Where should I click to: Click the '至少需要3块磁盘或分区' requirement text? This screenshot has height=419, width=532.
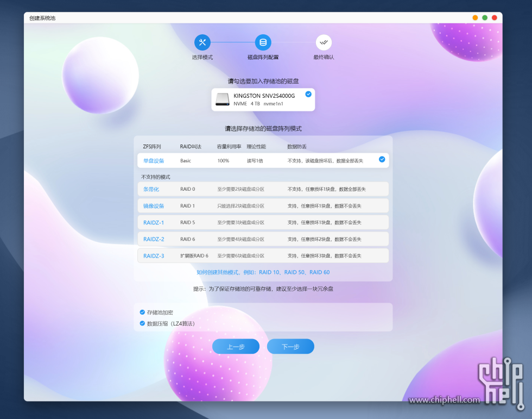click(241, 222)
